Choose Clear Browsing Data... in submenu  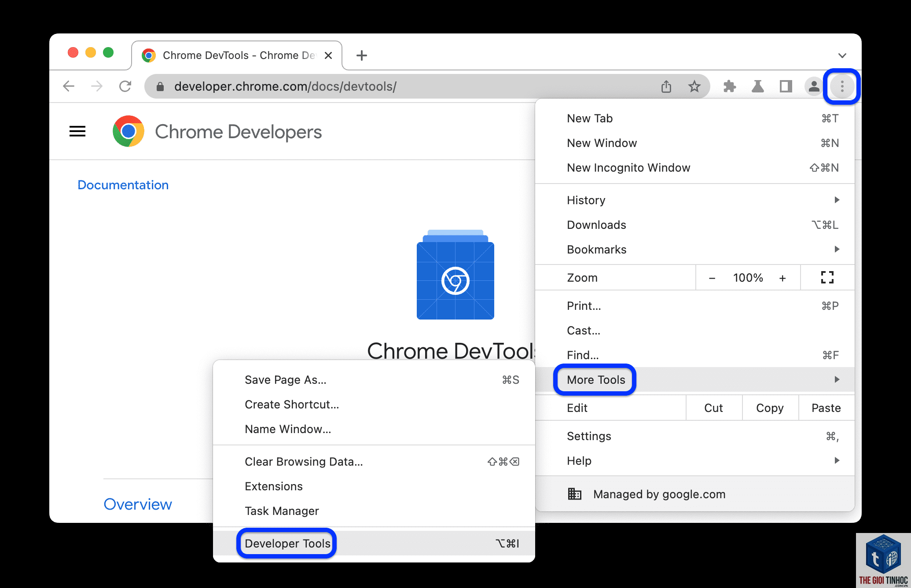(x=374, y=462)
